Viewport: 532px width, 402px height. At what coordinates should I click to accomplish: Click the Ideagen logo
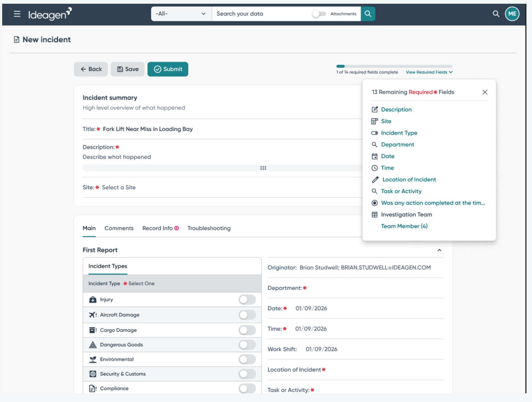(x=50, y=14)
